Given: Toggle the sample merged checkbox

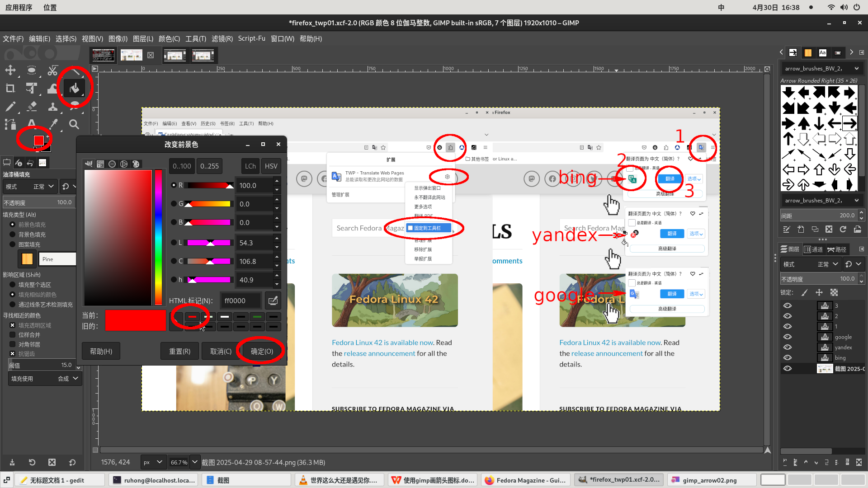Looking at the screenshot, I should (x=13, y=335).
